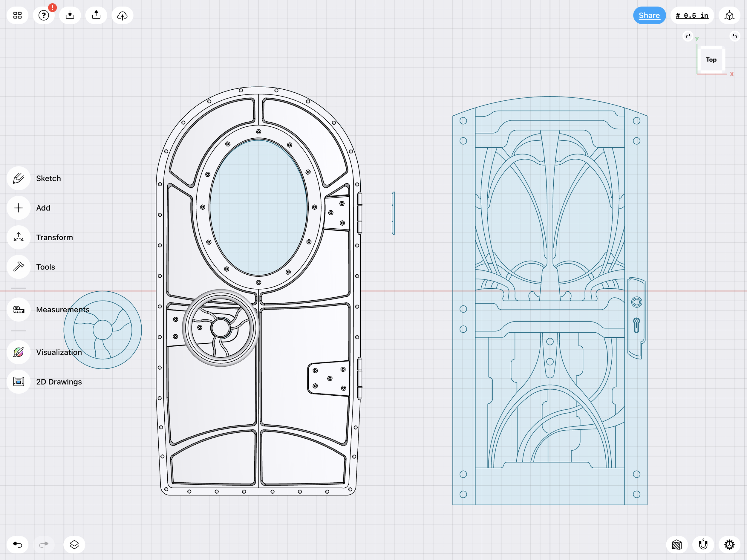Click the Add plus icon
Screen dimensions: 747x560
point(19,208)
